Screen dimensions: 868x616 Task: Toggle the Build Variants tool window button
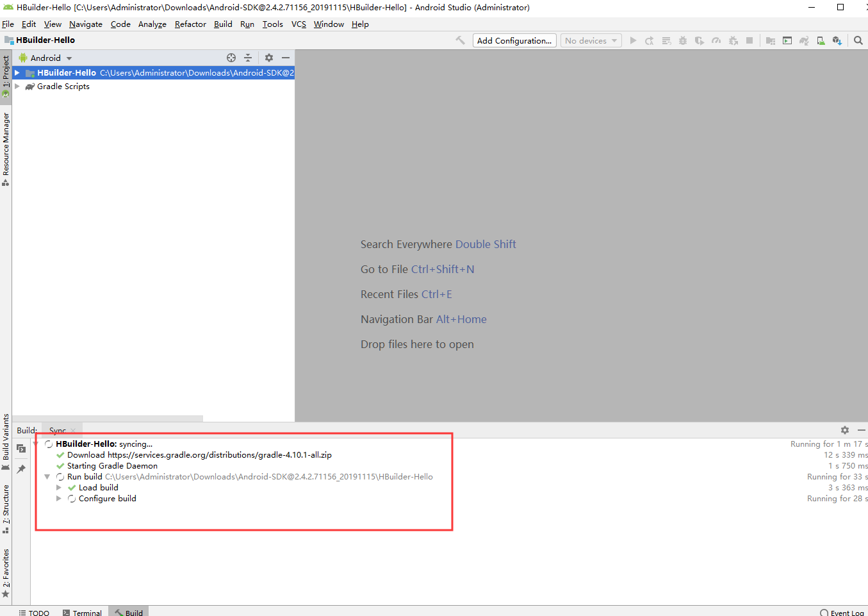pos(6,441)
